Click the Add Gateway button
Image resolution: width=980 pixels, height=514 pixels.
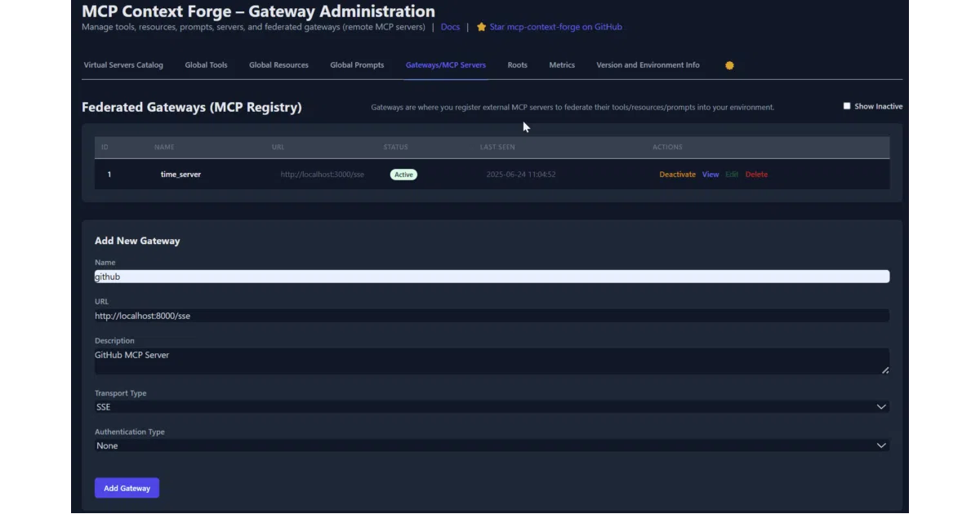[127, 488]
